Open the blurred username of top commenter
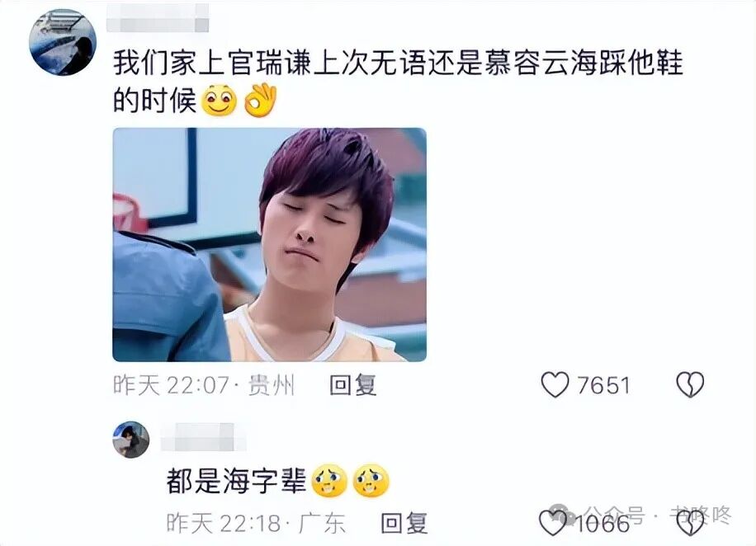Image resolution: width=756 pixels, height=546 pixels. (158, 18)
